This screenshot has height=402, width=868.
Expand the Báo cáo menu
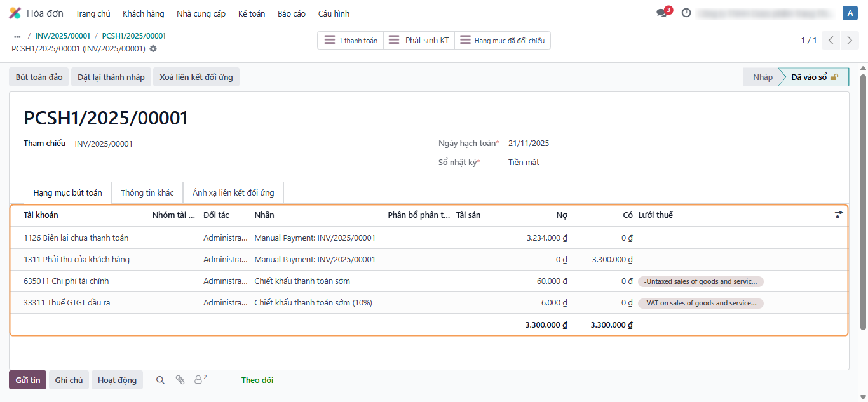tap(292, 13)
